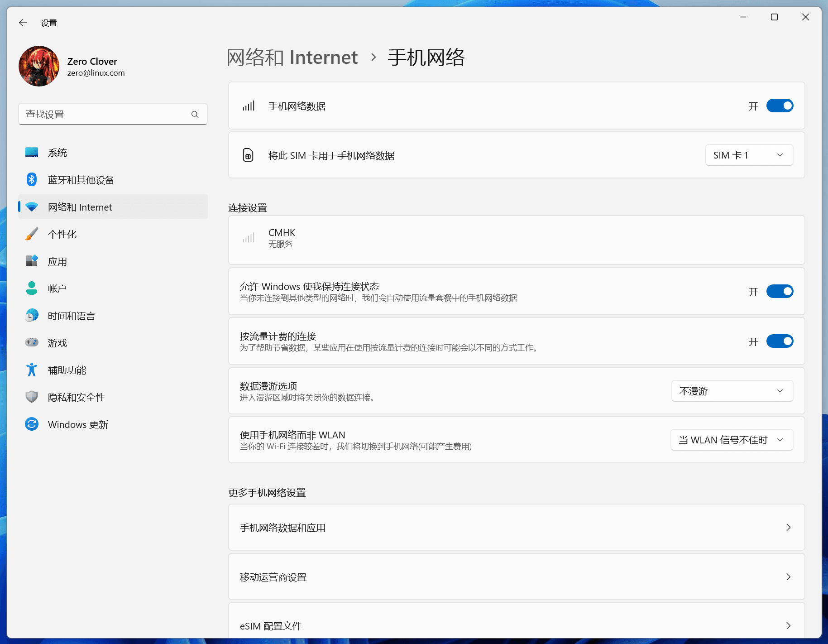Click the 更多手机网络设置 heading
This screenshot has width=828, height=644.
click(x=267, y=493)
